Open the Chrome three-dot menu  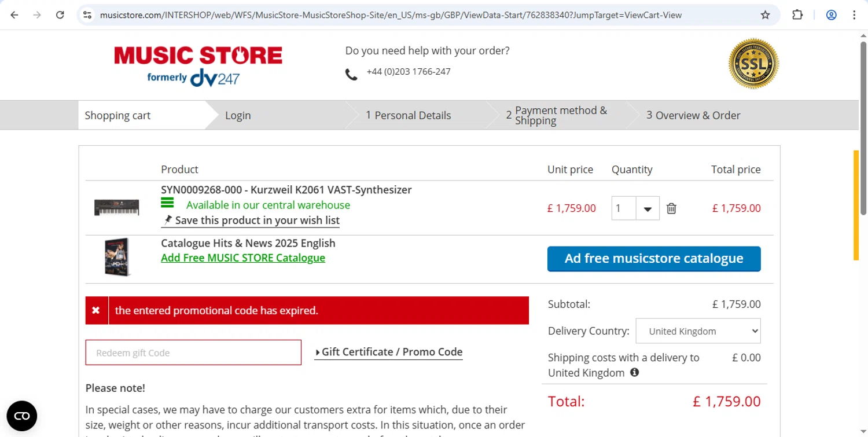pyautogui.click(x=854, y=15)
